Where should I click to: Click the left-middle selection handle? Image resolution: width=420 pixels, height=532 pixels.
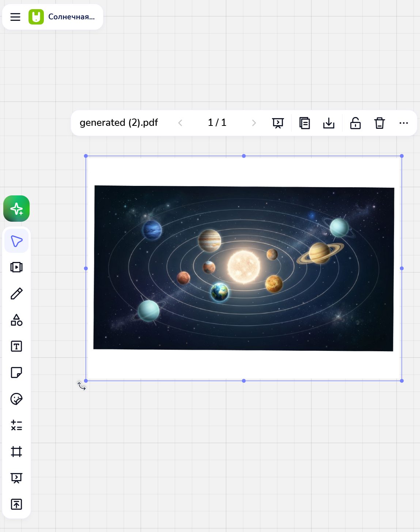86,268
